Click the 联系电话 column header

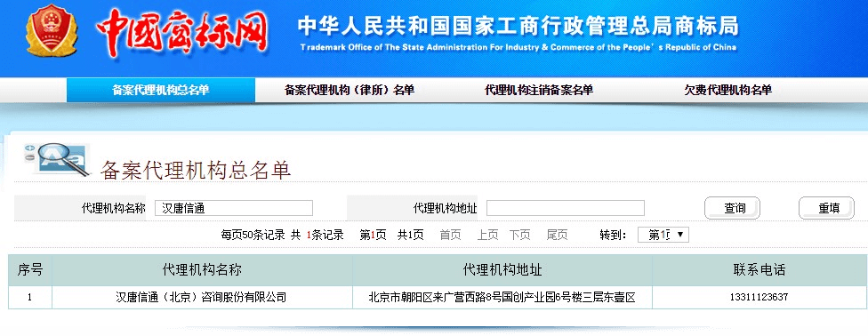(x=759, y=270)
